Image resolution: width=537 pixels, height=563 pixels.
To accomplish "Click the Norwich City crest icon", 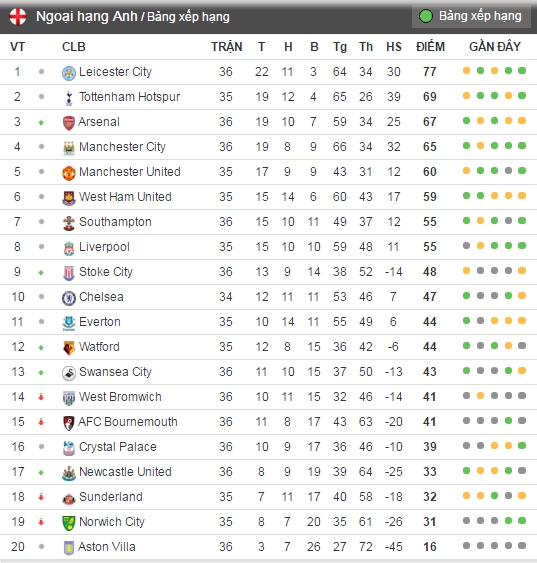I will pos(69,523).
